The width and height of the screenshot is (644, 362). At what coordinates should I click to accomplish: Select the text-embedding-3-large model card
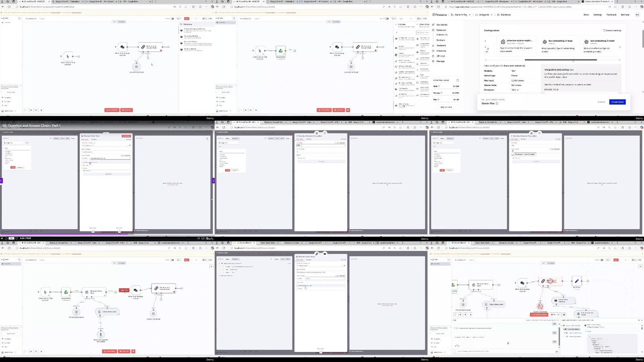click(559, 46)
